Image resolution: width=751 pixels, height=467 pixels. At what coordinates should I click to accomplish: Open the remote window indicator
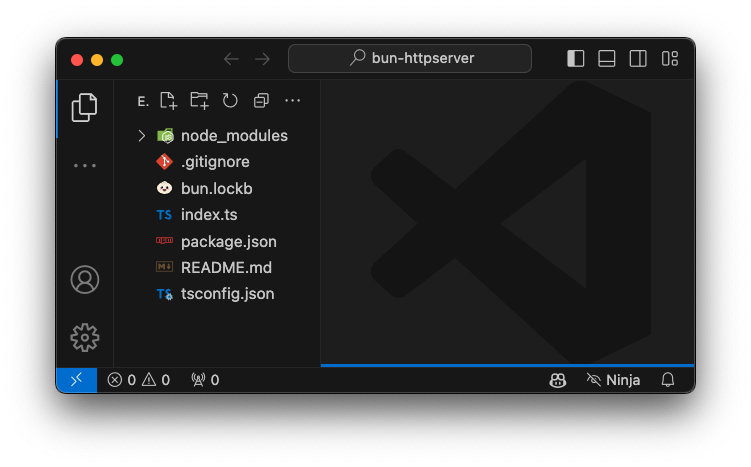(77, 380)
